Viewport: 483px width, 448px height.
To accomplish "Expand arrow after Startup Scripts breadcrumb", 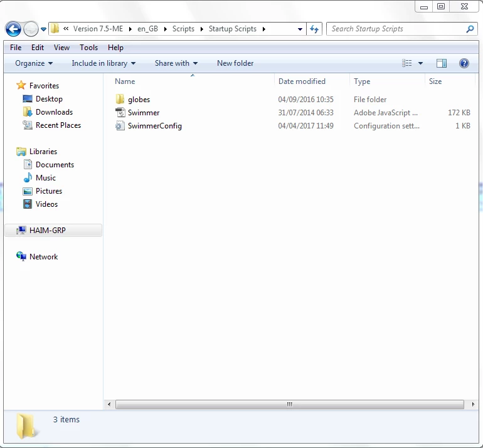I will pyautogui.click(x=264, y=29).
